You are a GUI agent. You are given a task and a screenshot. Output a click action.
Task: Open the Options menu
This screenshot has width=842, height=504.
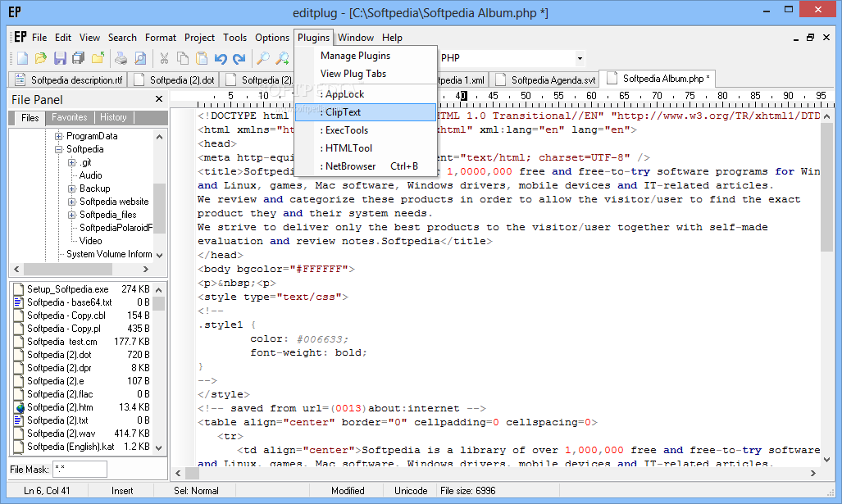click(x=271, y=38)
